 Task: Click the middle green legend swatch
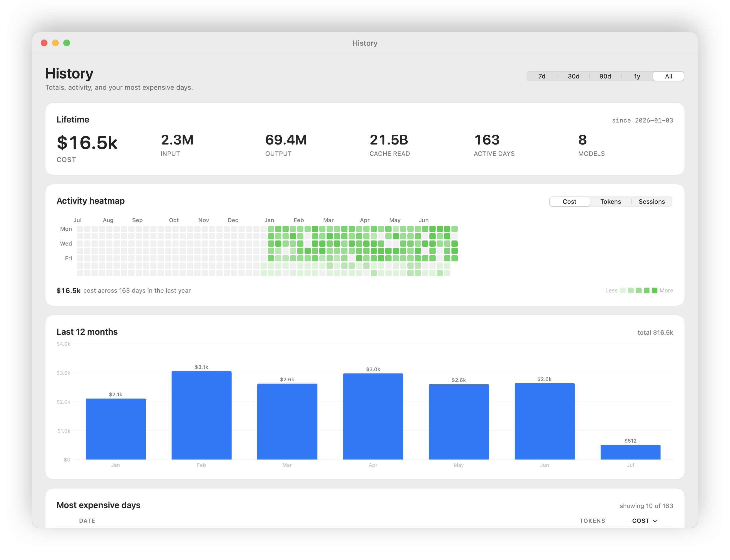(638, 290)
